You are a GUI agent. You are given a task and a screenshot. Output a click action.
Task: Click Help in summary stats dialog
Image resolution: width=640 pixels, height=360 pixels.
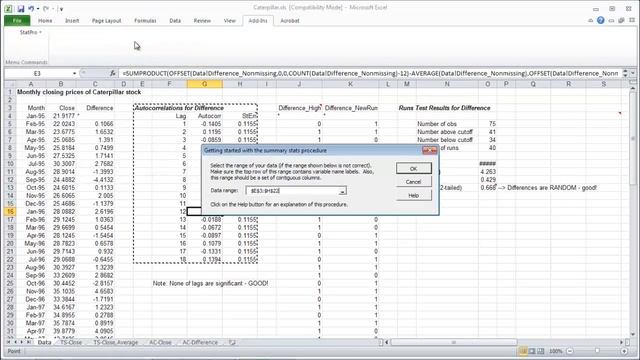pos(413,195)
